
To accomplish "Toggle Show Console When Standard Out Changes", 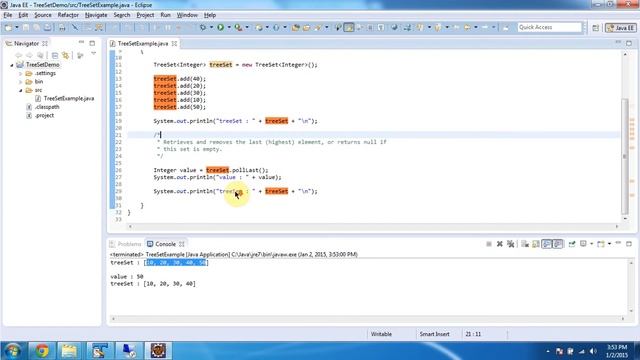I will pyautogui.click(x=547, y=244).
